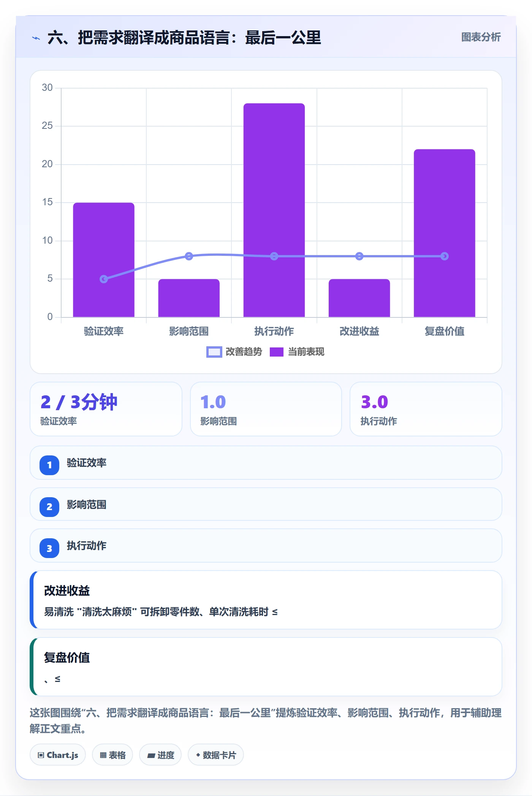
Task: Click the 易清洗 description text
Action: pyautogui.click(x=161, y=612)
